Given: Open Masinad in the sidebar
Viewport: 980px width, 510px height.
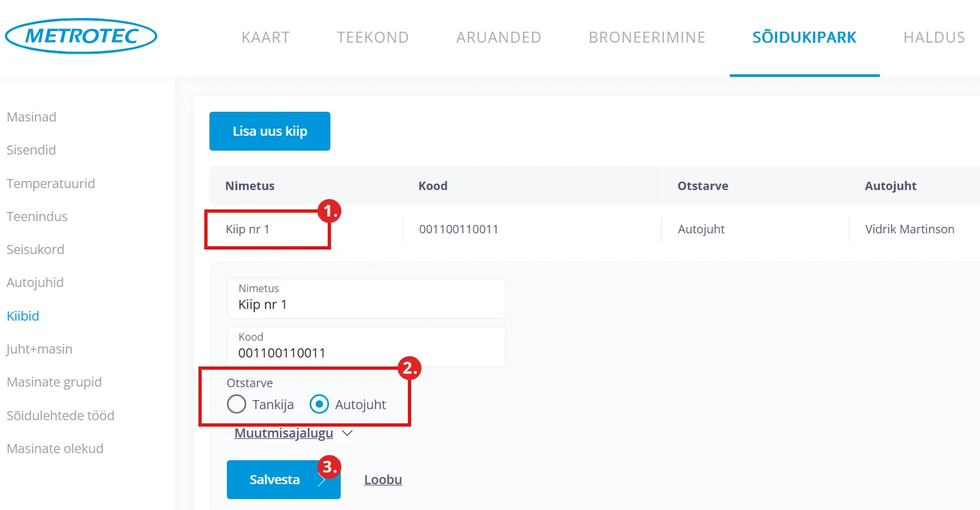Looking at the screenshot, I should 32,117.
